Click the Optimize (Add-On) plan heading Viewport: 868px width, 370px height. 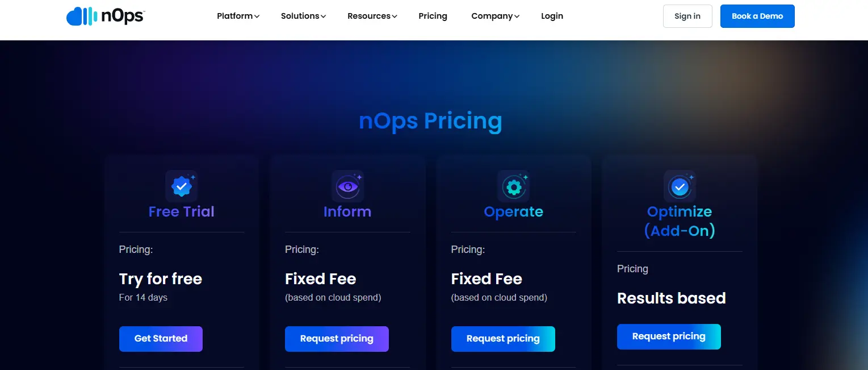click(680, 221)
